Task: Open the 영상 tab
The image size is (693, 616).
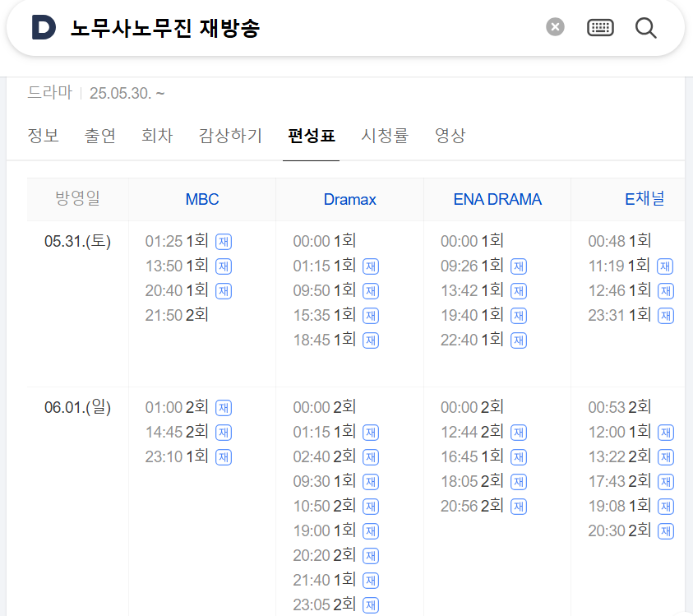Action: point(450,136)
